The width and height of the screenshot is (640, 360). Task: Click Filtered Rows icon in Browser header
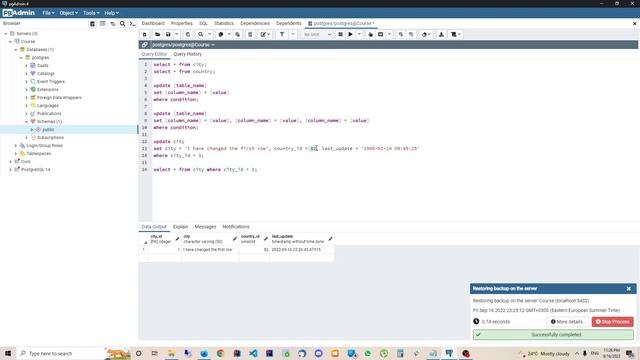coord(113,24)
